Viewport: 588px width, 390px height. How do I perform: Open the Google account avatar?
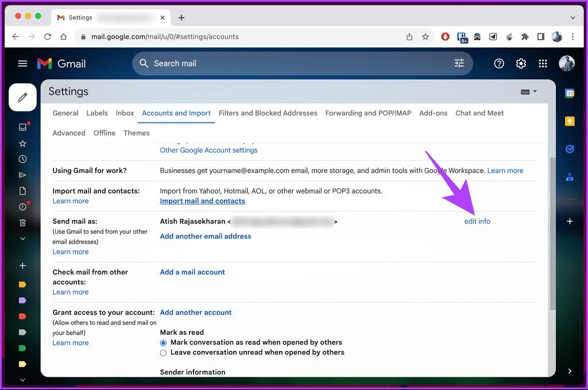pos(566,63)
